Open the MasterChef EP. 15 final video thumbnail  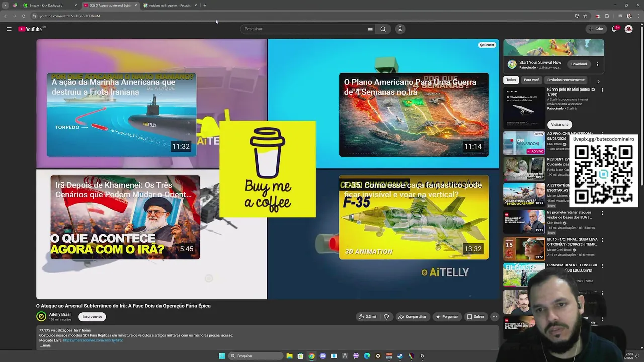click(524, 248)
